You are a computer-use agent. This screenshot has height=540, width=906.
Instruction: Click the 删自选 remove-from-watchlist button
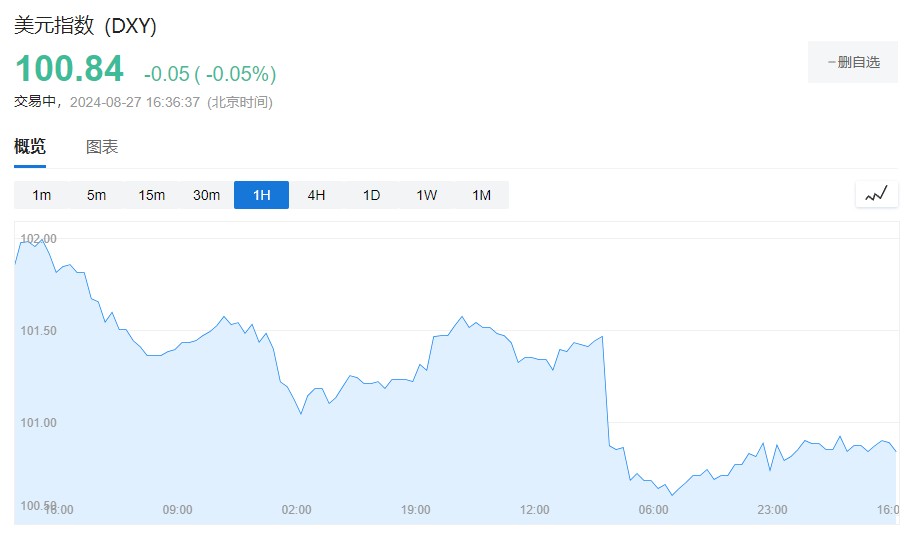pos(853,62)
